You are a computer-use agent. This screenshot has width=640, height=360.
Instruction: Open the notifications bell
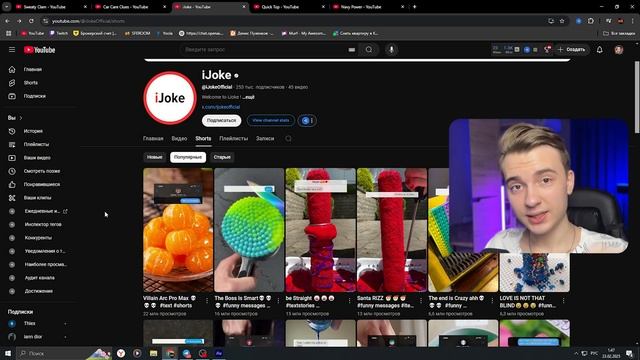(x=599, y=50)
